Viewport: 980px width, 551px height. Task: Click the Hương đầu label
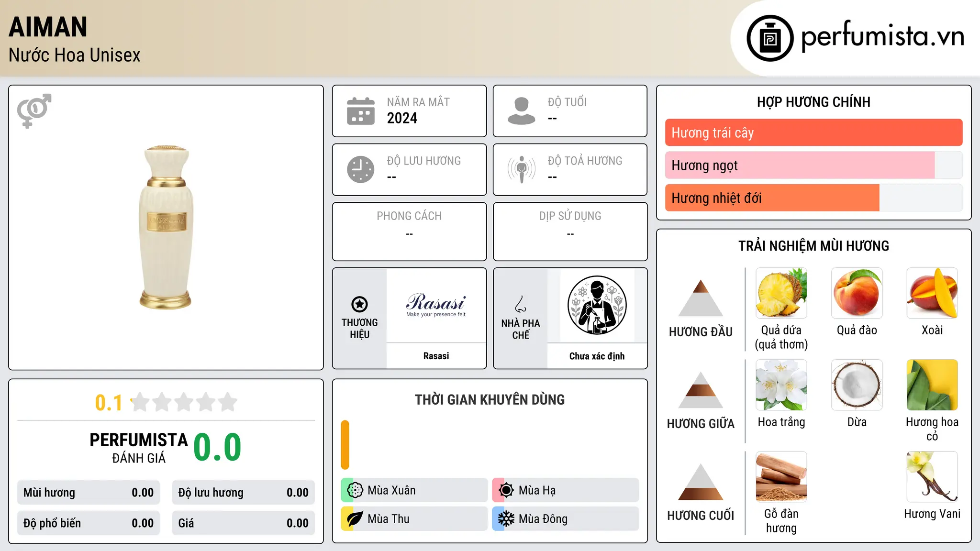(x=701, y=332)
